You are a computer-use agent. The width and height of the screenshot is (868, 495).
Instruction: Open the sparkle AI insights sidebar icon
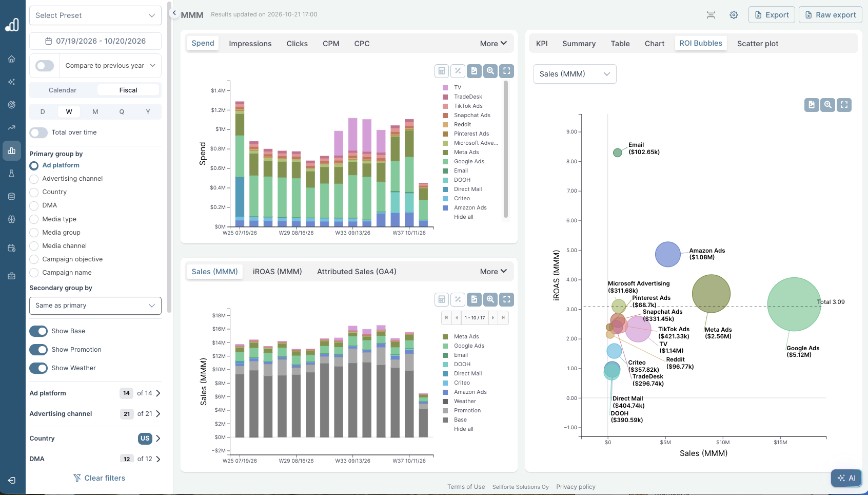(x=11, y=82)
